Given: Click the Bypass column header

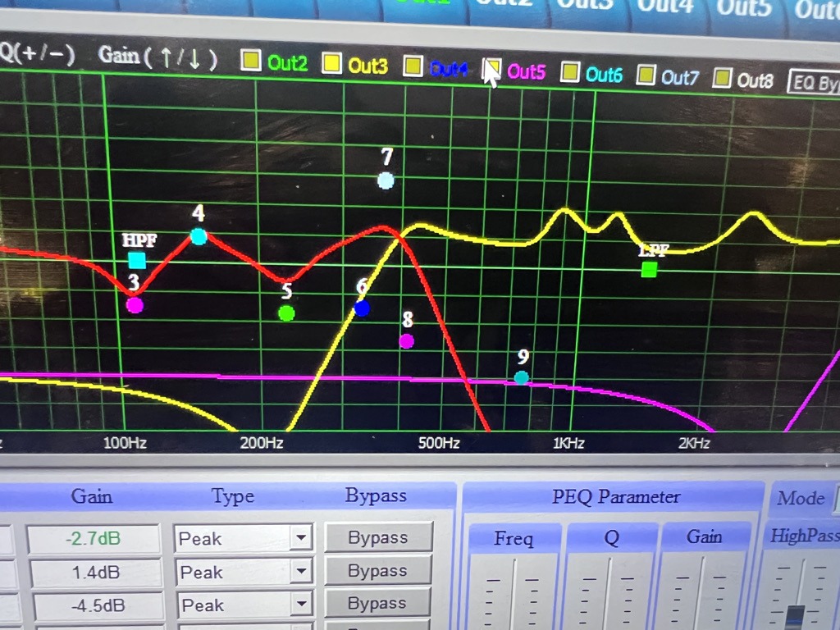Looking at the screenshot, I should point(376,495).
